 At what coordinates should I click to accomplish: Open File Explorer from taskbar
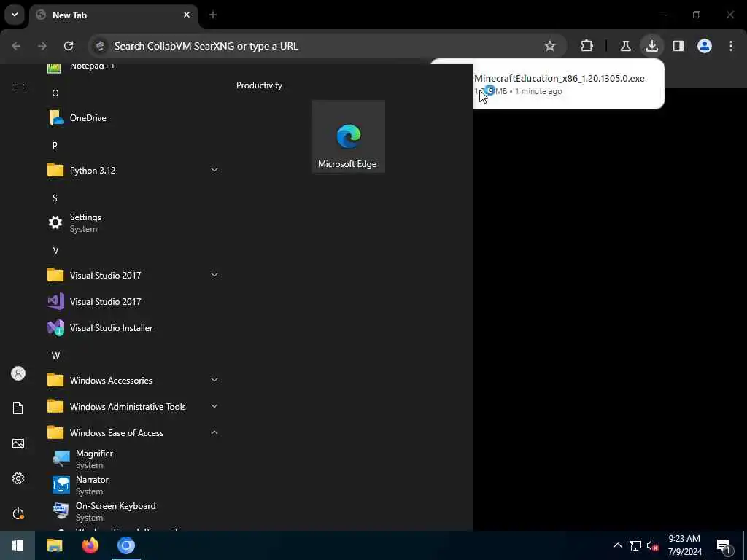[54, 545]
